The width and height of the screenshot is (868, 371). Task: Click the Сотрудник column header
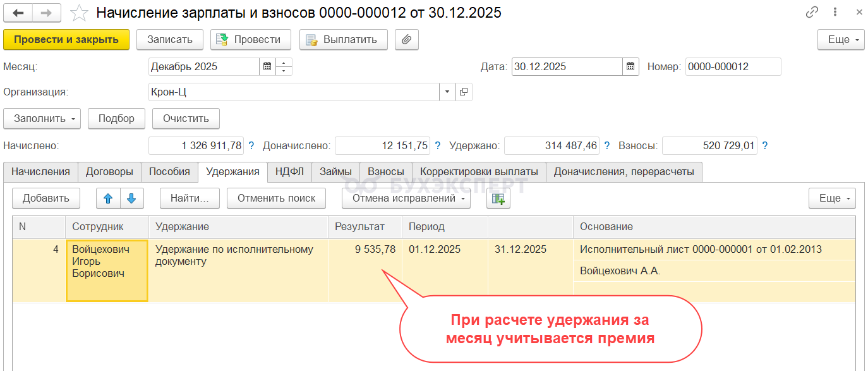107,226
